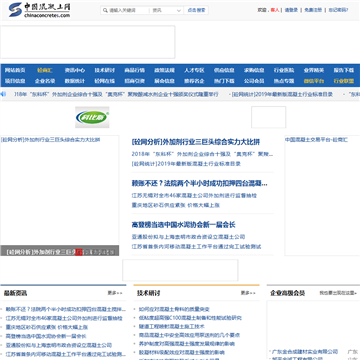The width and height of the screenshot is (360, 360).
Task: Open 热点专题 navigation item
Action: [x=284, y=81]
